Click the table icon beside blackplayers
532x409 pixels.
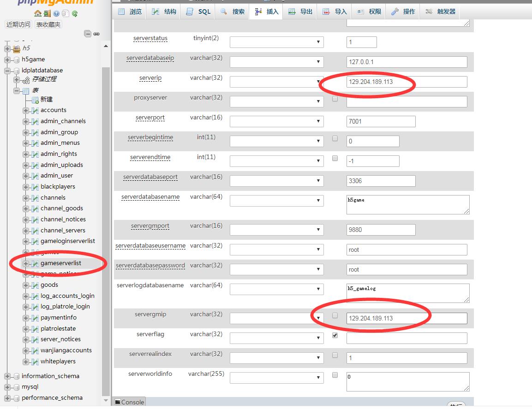[35, 187]
